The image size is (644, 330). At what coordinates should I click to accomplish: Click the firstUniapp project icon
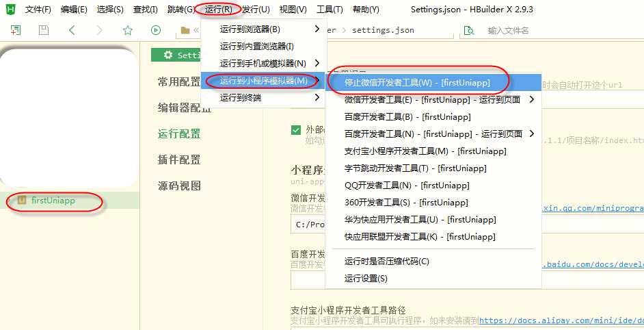click(22, 201)
